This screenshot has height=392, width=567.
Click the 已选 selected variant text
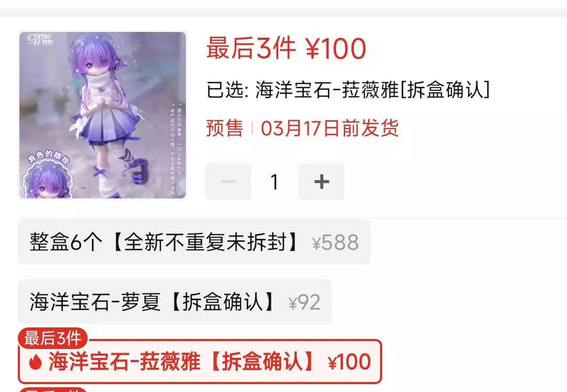click(348, 90)
